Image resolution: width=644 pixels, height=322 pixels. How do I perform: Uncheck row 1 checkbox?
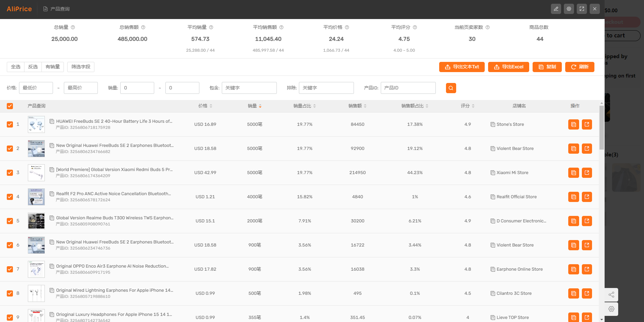click(10, 124)
